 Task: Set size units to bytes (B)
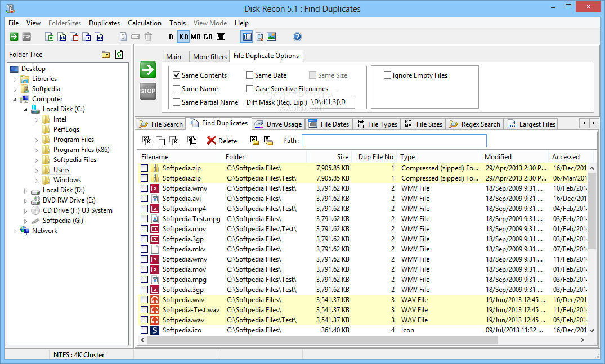171,37
